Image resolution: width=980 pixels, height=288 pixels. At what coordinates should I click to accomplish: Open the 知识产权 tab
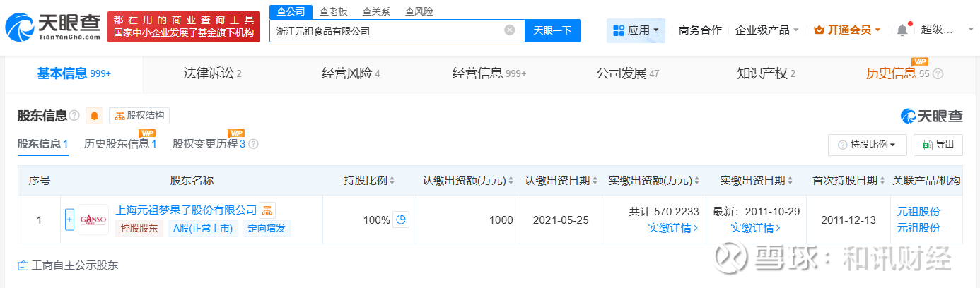[x=766, y=73]
